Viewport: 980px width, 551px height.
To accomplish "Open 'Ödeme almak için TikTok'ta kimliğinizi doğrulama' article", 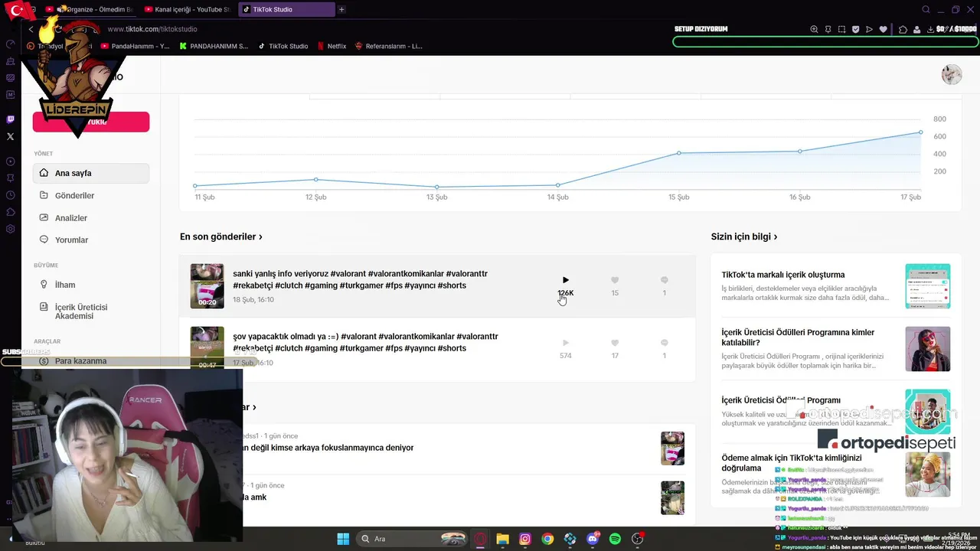I will (792, 463).
